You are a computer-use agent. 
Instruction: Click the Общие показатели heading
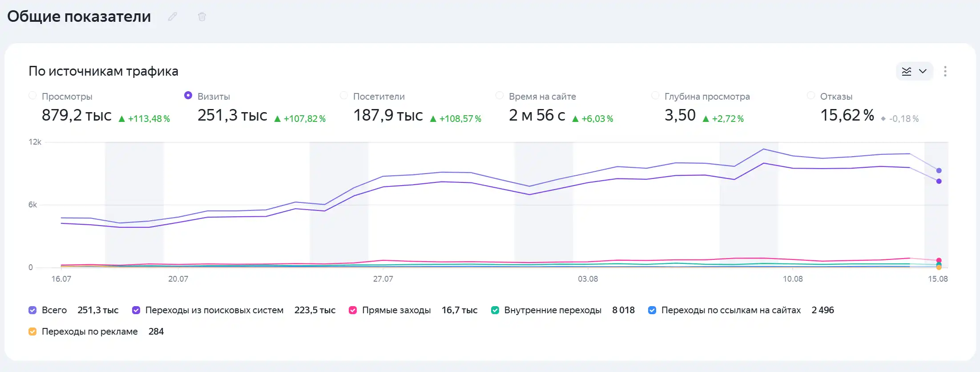79,16
